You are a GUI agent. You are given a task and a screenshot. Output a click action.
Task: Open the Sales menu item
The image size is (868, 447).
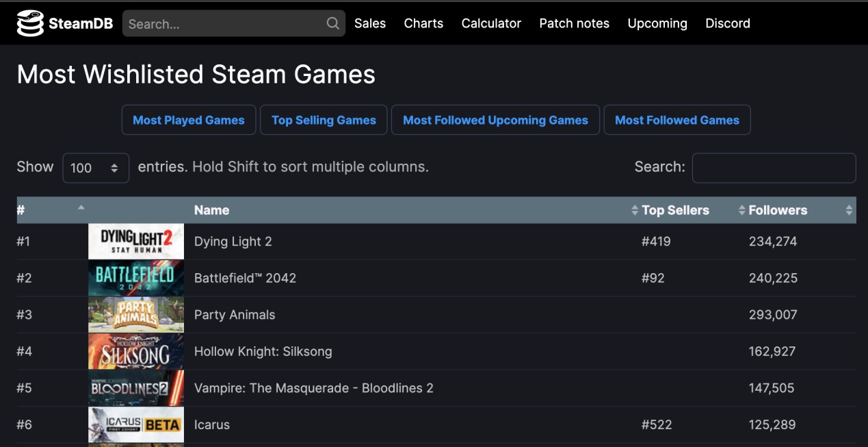point(370,23)
